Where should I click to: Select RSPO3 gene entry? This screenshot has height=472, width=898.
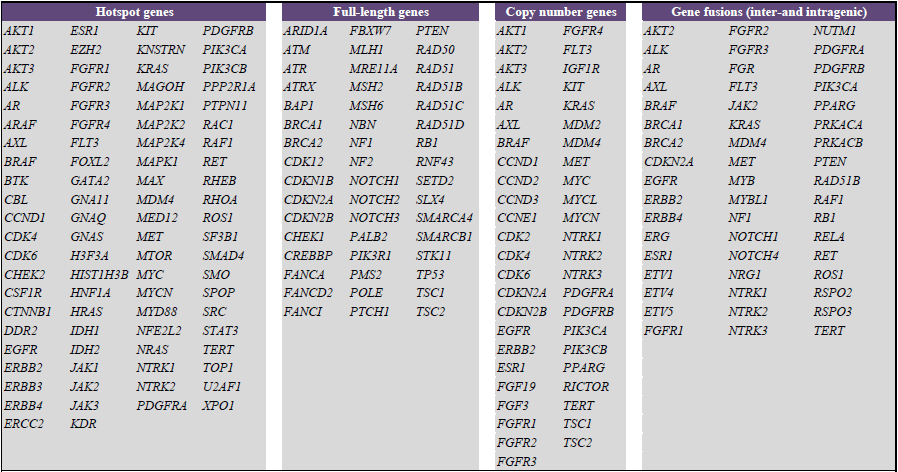(833, 312)
